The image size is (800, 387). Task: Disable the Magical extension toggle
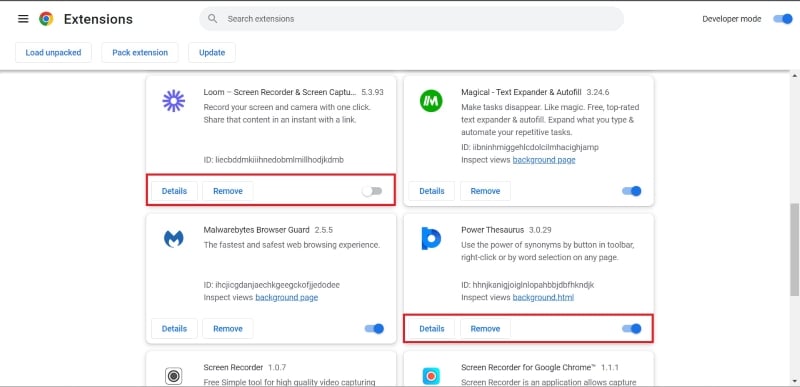pos(631,191)
